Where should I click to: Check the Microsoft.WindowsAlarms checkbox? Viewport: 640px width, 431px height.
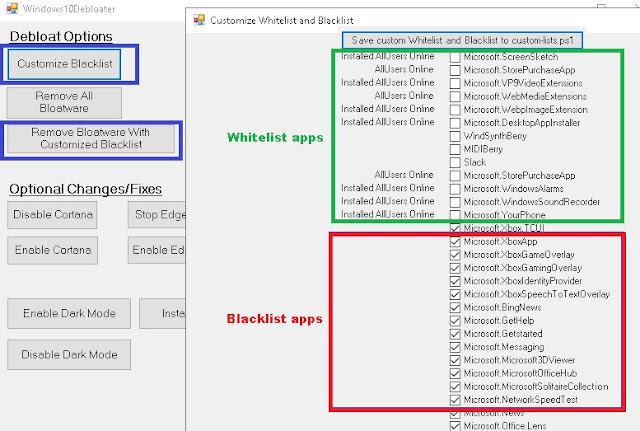455,189
